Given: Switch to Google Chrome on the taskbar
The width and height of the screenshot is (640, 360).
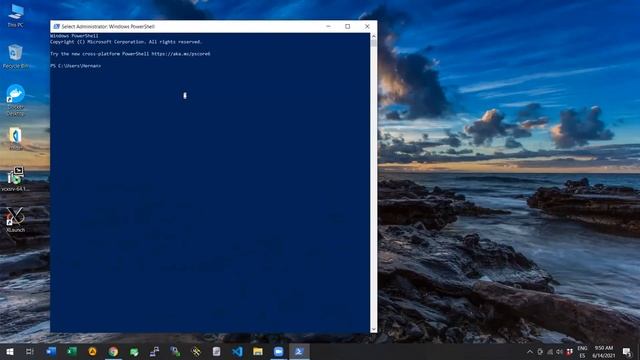Looking at the screenshot, I should pos(113,351).
